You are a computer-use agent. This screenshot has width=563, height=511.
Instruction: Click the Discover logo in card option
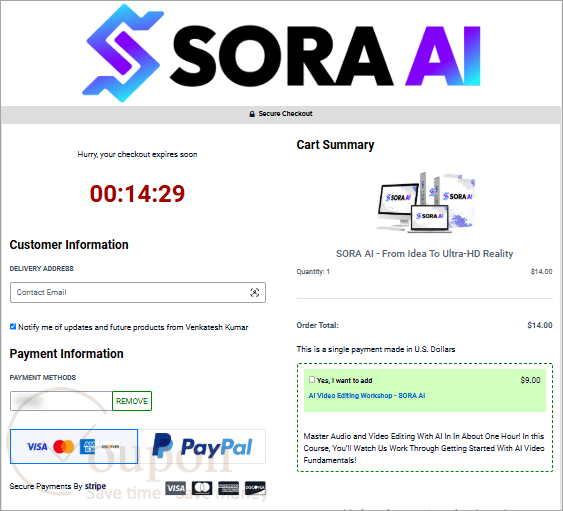111,447
